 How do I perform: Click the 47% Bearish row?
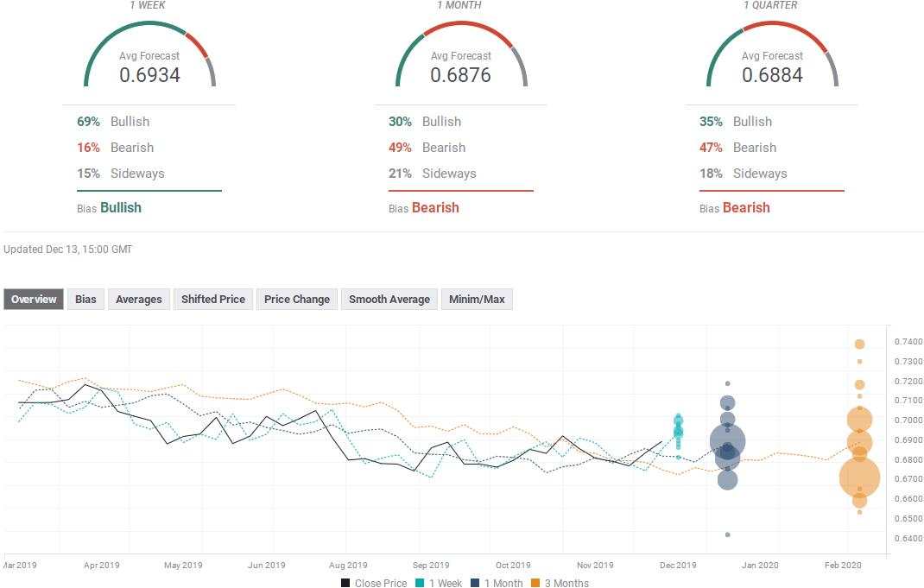click(738, 148)
